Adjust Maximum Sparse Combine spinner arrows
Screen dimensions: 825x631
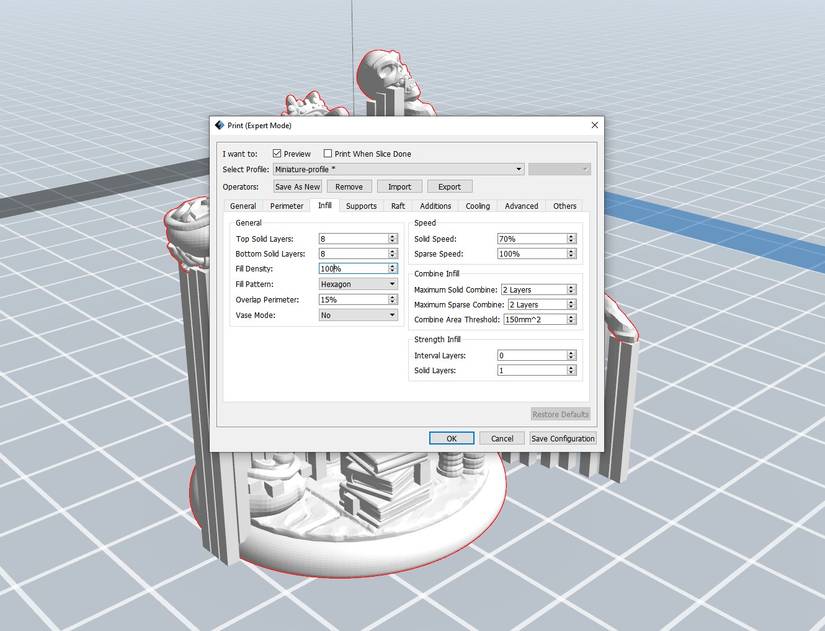tap(571, 304)
